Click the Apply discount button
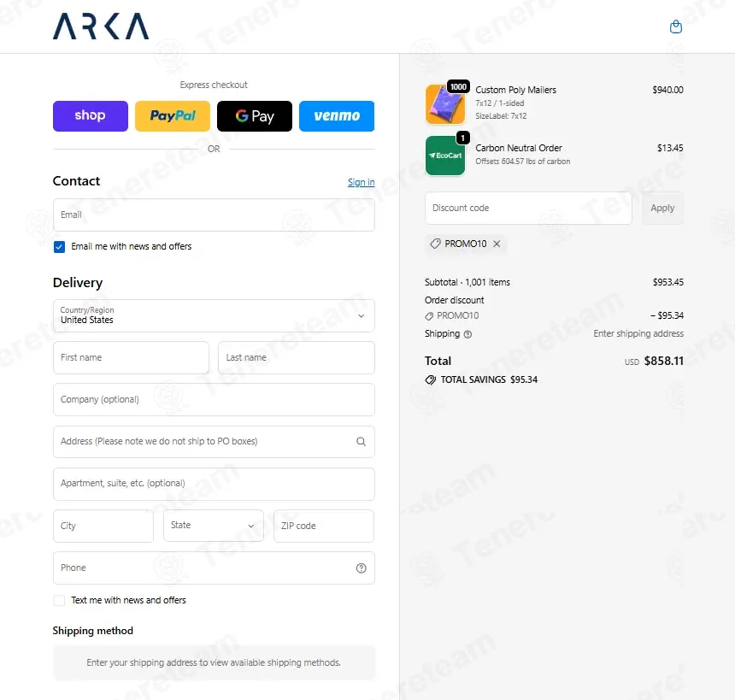735x700 pixels. click(662, 209)
